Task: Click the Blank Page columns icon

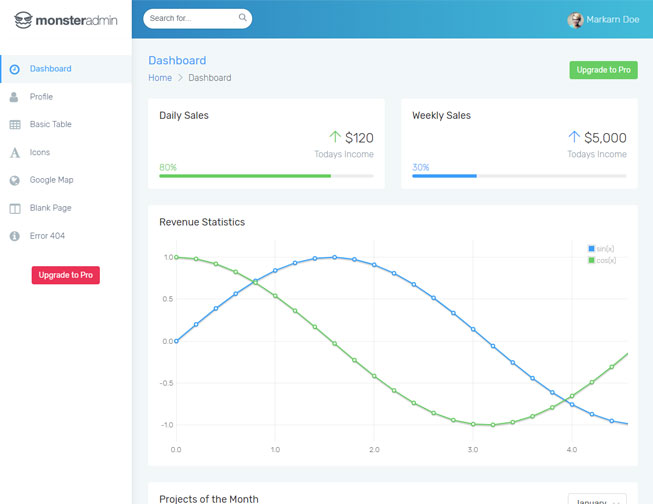Action: 15,208
